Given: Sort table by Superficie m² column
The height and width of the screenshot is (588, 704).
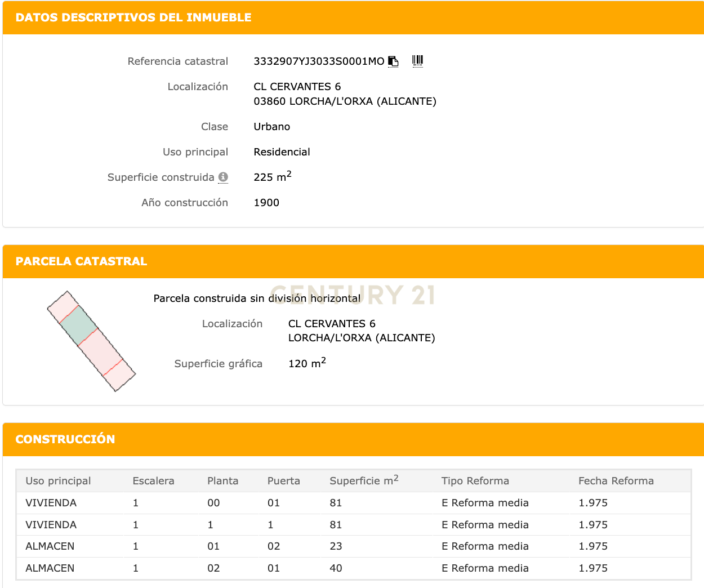Looking at the screenshot, I should (363, 481).
